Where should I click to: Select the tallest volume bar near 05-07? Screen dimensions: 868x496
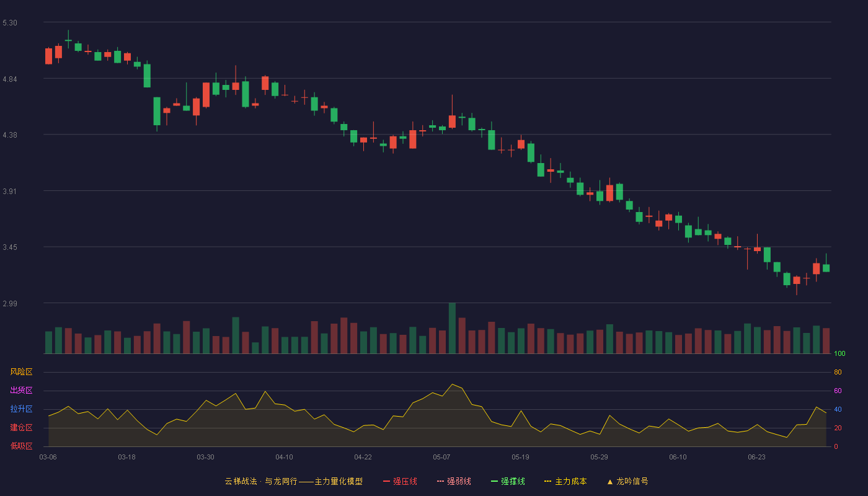pos(452,328)
